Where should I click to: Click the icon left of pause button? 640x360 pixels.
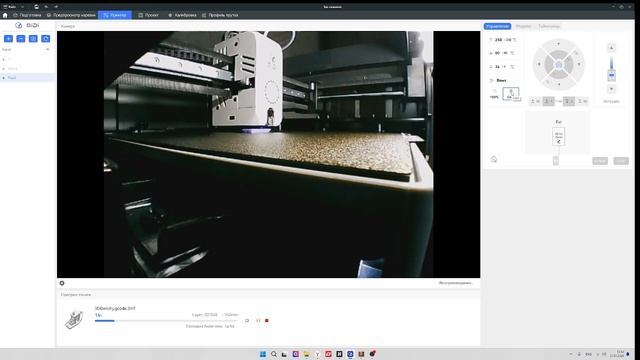pyautogui.click(x=247, y=321)
